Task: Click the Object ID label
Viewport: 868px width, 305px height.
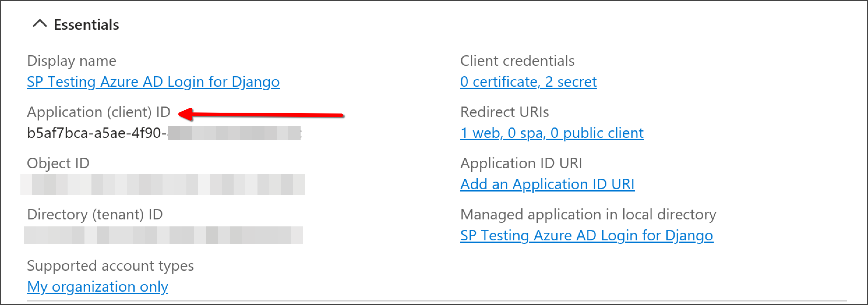Action: pos(58,163)
